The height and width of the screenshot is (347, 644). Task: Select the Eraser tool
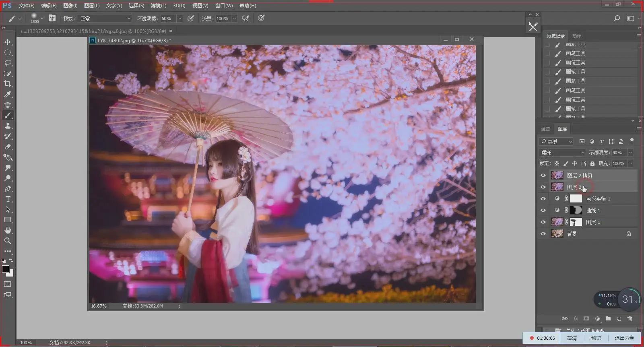tap(8, 147)
